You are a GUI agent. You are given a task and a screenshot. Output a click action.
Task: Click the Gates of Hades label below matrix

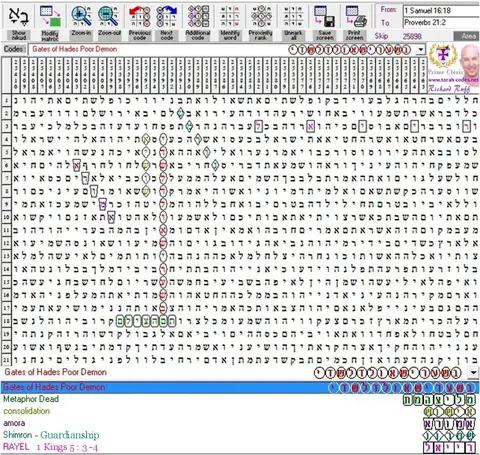[56, 372]
